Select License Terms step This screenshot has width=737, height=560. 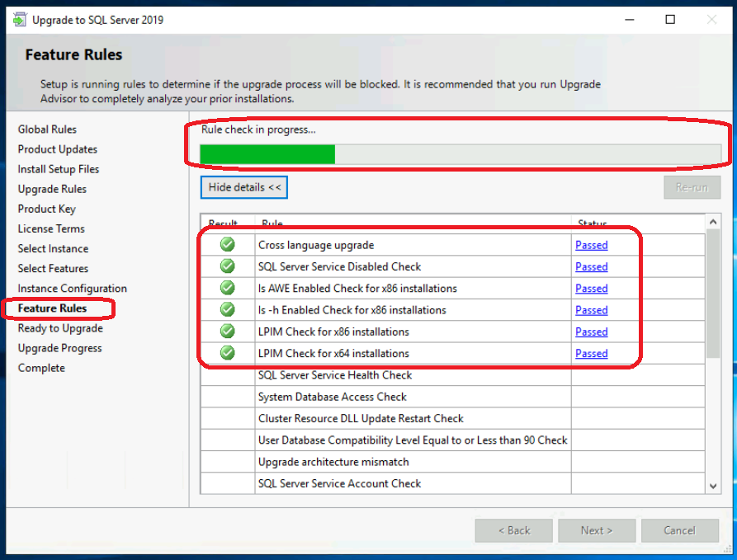click(x=51, y=228)
